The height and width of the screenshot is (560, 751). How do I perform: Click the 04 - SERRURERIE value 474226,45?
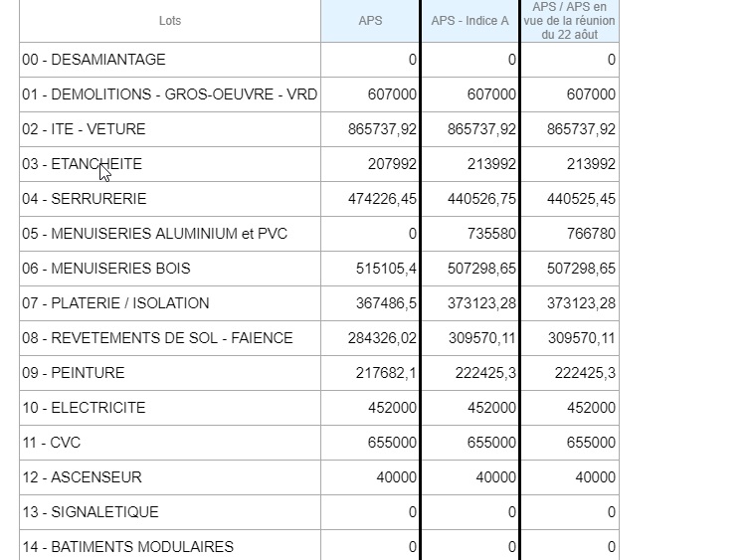[x=382, y=199]
